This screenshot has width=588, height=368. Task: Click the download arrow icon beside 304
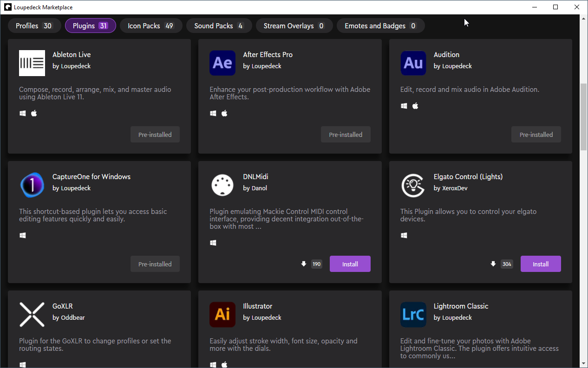coord(493,264)
